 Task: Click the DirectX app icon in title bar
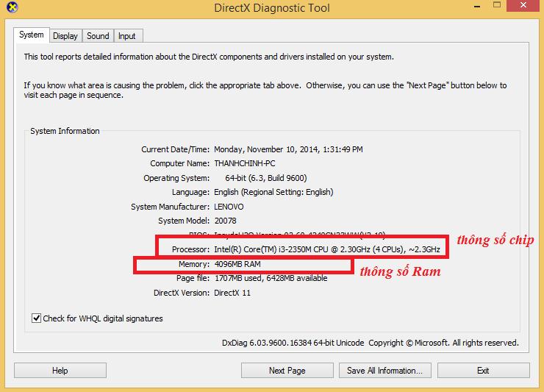coord(12,7)
